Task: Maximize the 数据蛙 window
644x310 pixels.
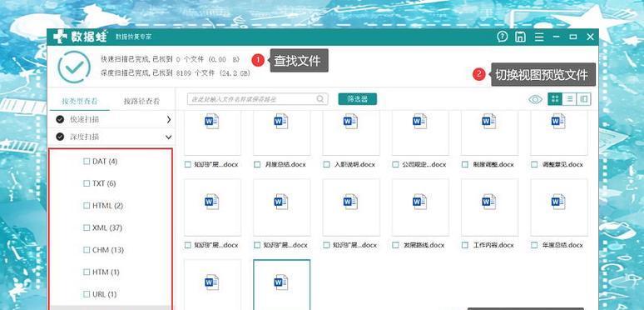Action: (x=573, y=37)
